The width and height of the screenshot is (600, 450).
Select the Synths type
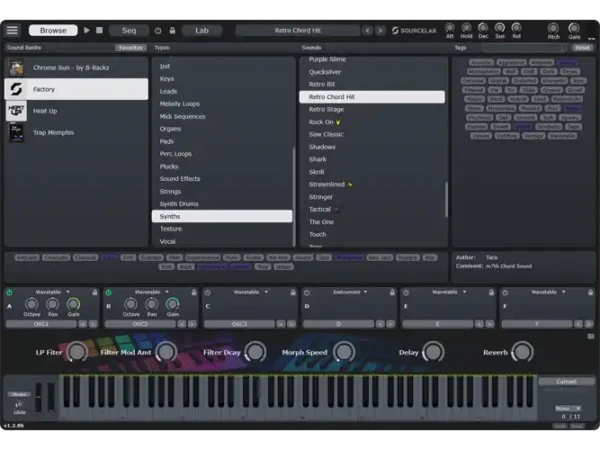click(x=222, y=217)
